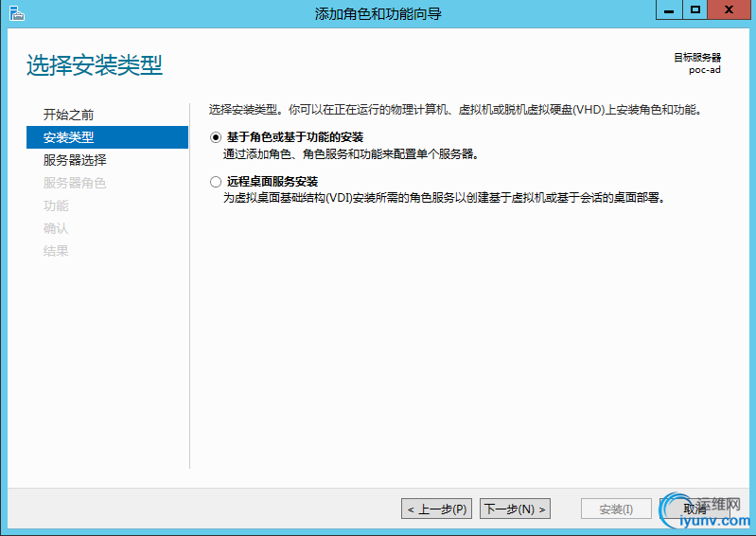756x536 pixels.
Task: Click 目标服务器 label
Action: pos(697,58)
